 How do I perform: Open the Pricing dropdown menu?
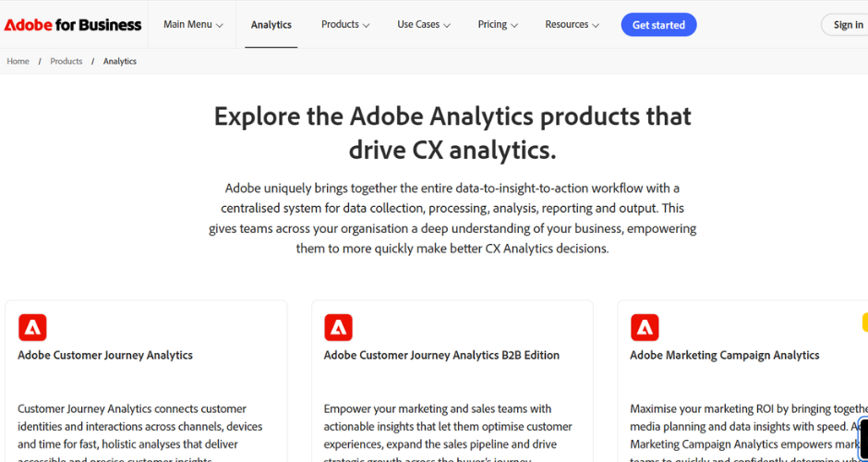click(x=498, y=24)
